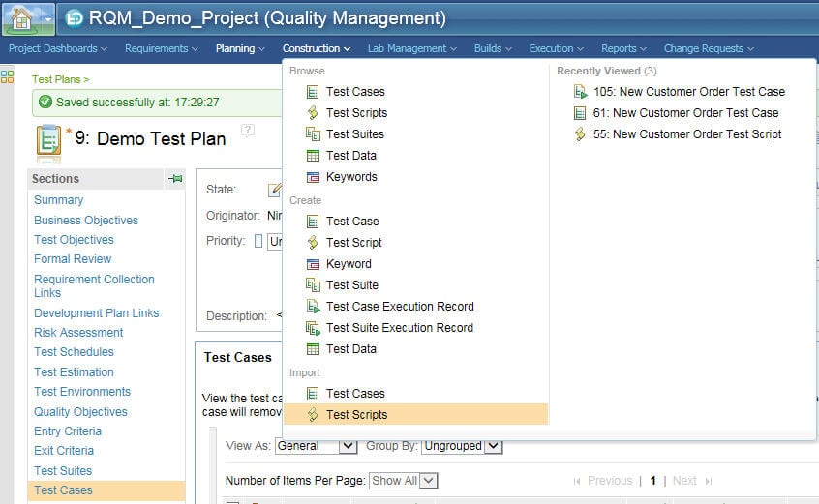
Task: Open the Exit Criteria section
Action: [x=64, y=451]
